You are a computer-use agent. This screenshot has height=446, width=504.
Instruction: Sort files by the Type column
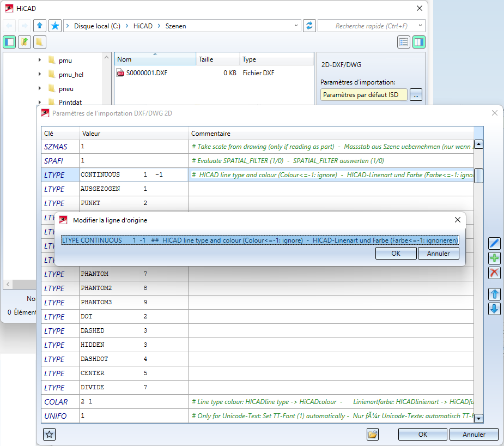tap(276, 59)
